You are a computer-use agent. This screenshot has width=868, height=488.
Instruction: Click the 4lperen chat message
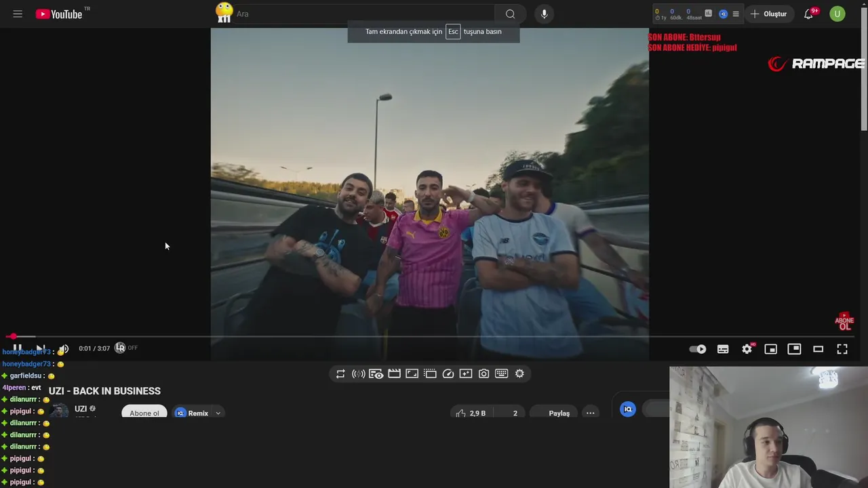point(22,388)
